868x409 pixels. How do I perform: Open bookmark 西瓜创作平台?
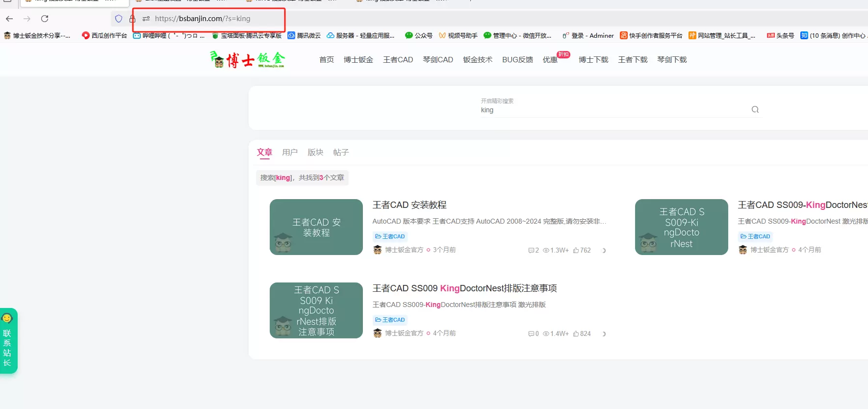(x=104, y=35)
